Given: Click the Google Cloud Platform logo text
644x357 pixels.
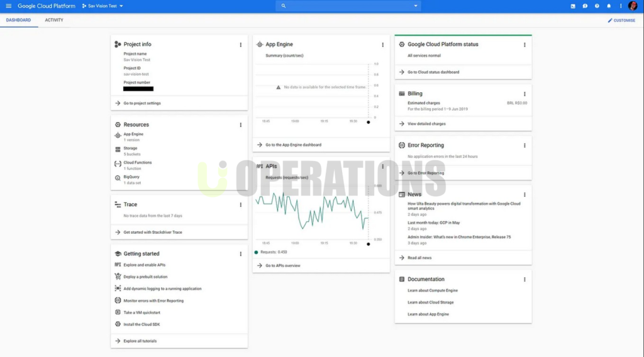Looking at the screenshot, I should (47, 6).
